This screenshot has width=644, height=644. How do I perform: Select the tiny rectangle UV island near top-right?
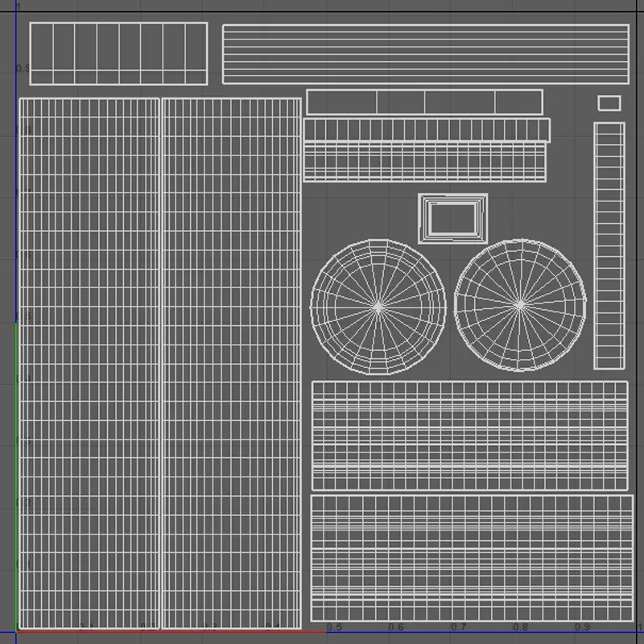[x=609, y=103]
